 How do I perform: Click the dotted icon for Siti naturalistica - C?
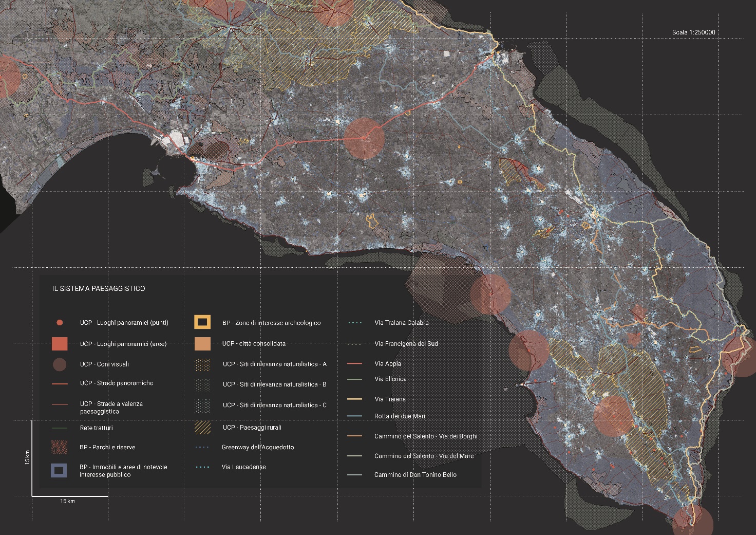[x=202, y=405]
